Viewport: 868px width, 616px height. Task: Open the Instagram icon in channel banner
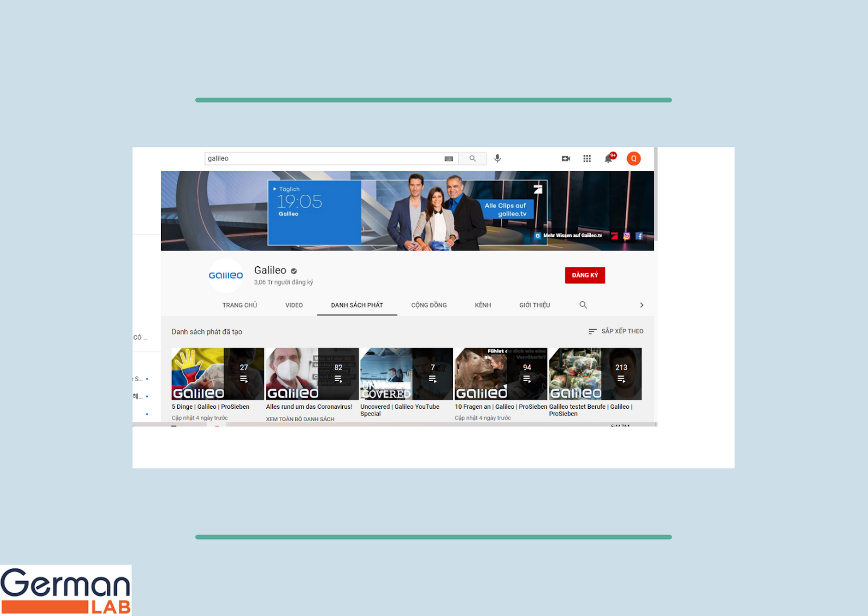pyautogui.click(x=627, y=236)
